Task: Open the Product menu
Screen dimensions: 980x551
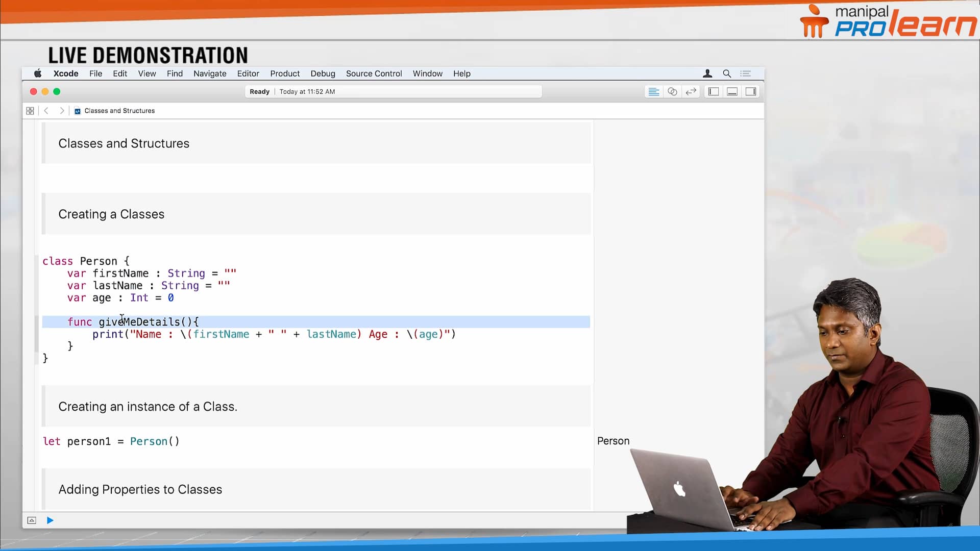Action: click(x=284, y=73)
